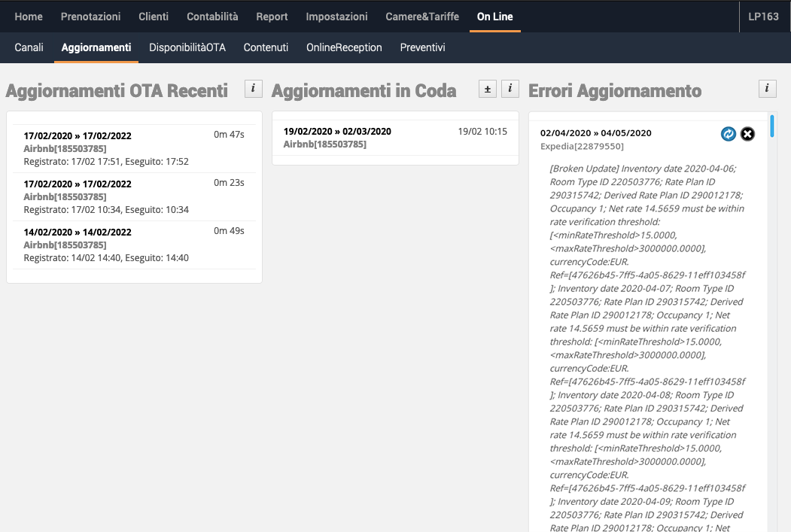Click Expedia[22879550] channel label
Viewport: 791px width, 532px height.
(x=582, y=146)
